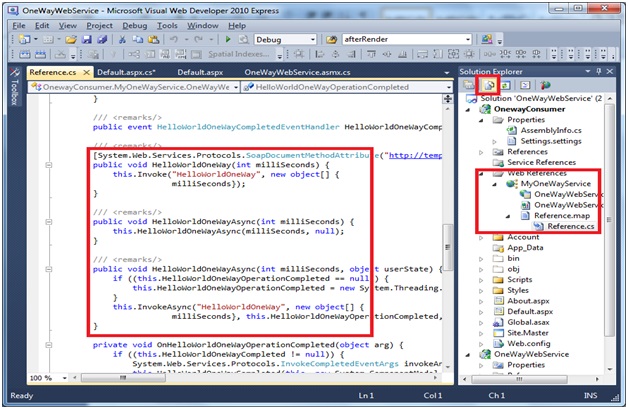Screen dimensions: 628x409
Task: Collapse the HelloWorldOneWay(int milliSeconds) method outline
Action: [x=49, y=165]
